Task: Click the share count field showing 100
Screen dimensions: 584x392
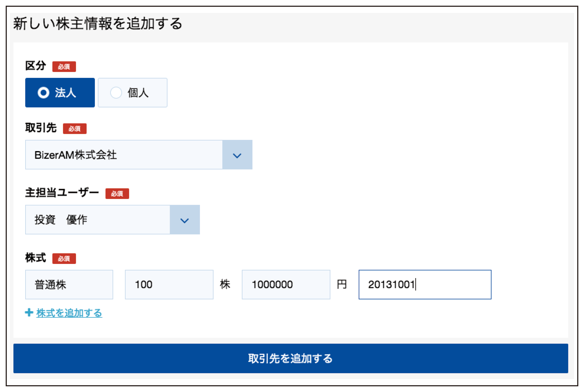Action: 169,285
